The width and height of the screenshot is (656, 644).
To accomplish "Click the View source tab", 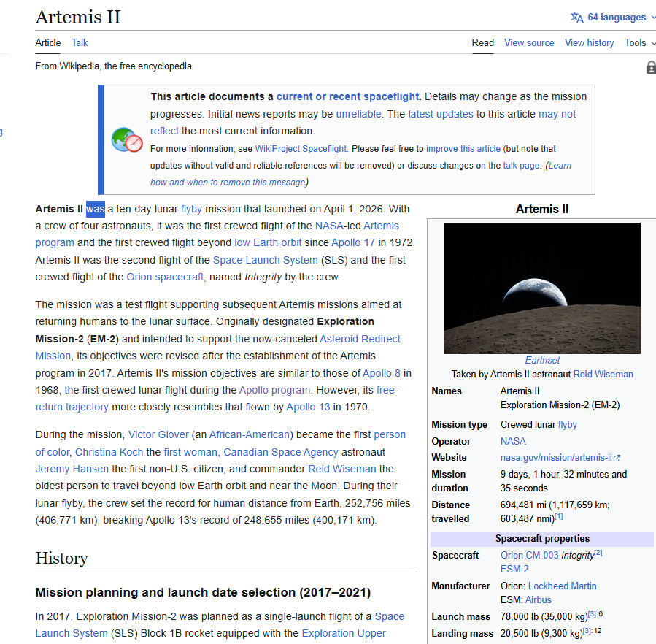I will pos(529,43).
